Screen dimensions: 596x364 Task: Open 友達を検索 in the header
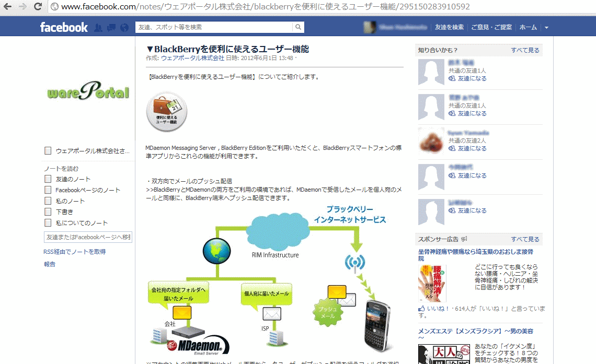(449, 27)
